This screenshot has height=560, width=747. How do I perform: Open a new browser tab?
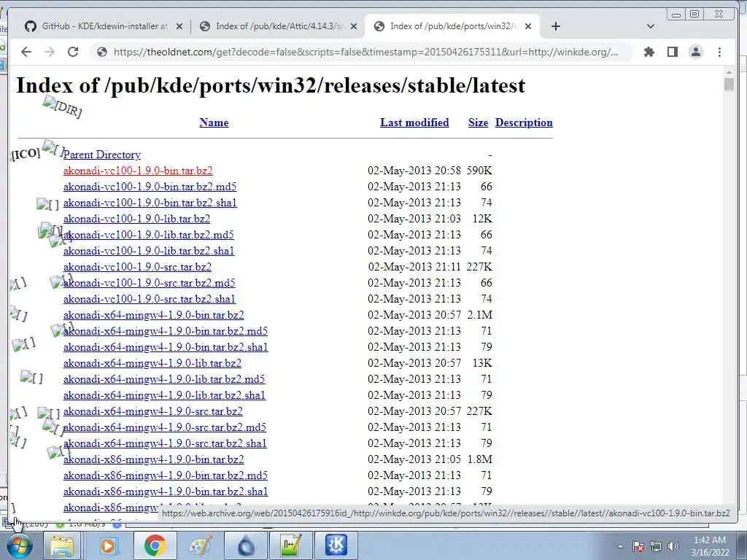tap(555, 26)
